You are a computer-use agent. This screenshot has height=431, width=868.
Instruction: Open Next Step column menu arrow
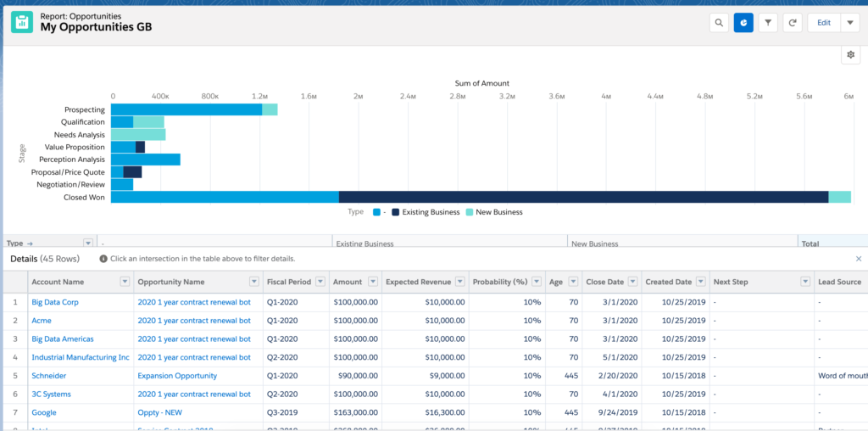tap(805, 282)
